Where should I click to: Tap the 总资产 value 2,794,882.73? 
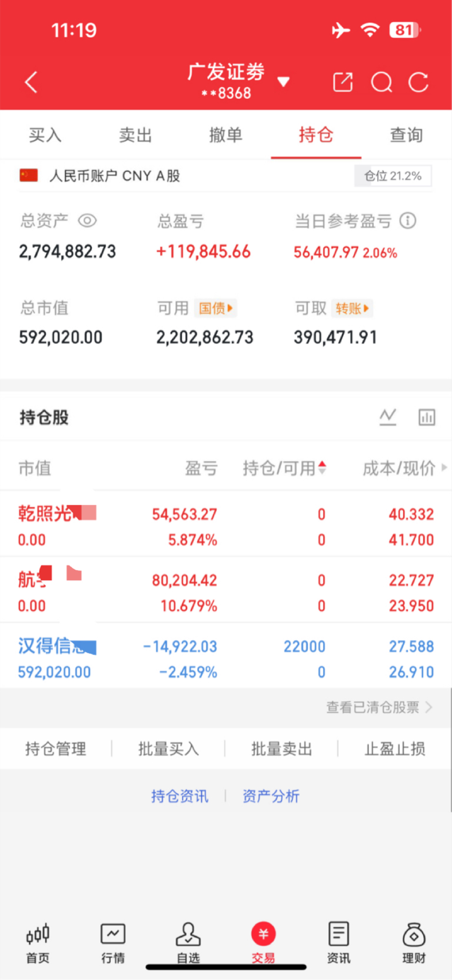(x=68, y=252)
